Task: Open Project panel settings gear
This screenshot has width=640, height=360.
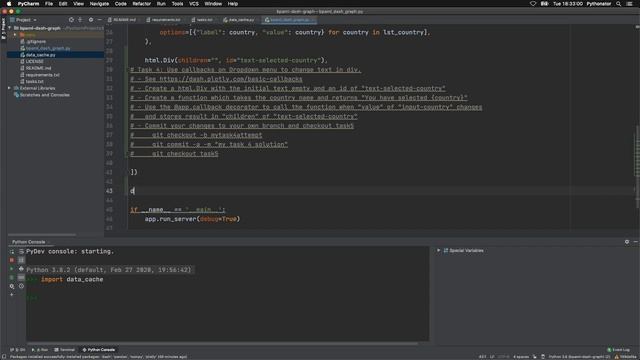Action: (91, 20)
